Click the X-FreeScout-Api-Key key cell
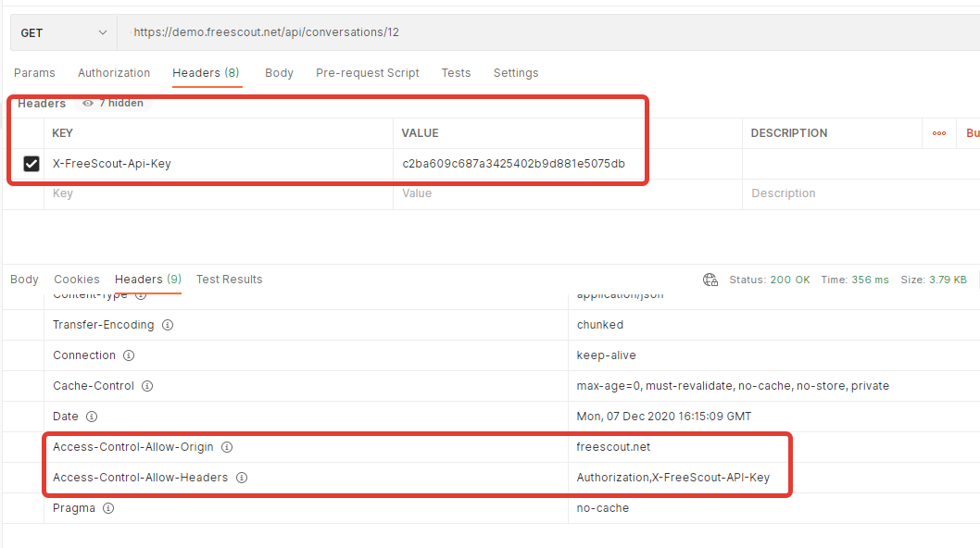Image resolution: width=980 pixels, height=548 pixels. [218, 164]
